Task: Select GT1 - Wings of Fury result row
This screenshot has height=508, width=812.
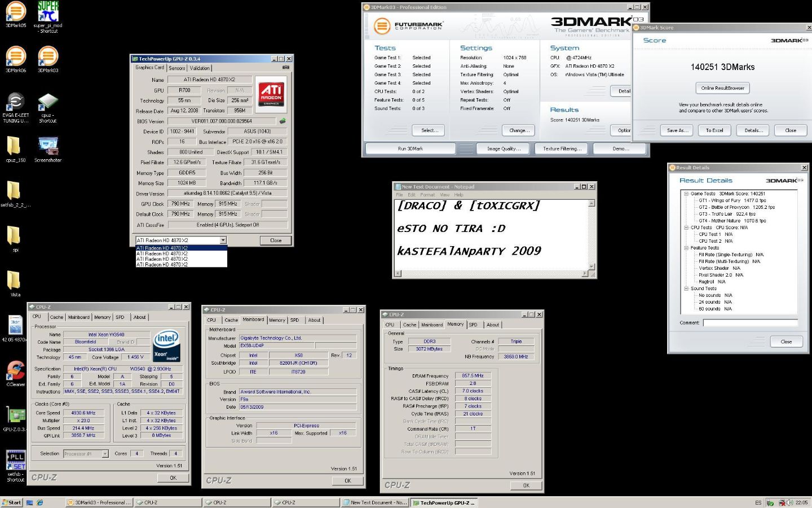Action: [732, 200]
